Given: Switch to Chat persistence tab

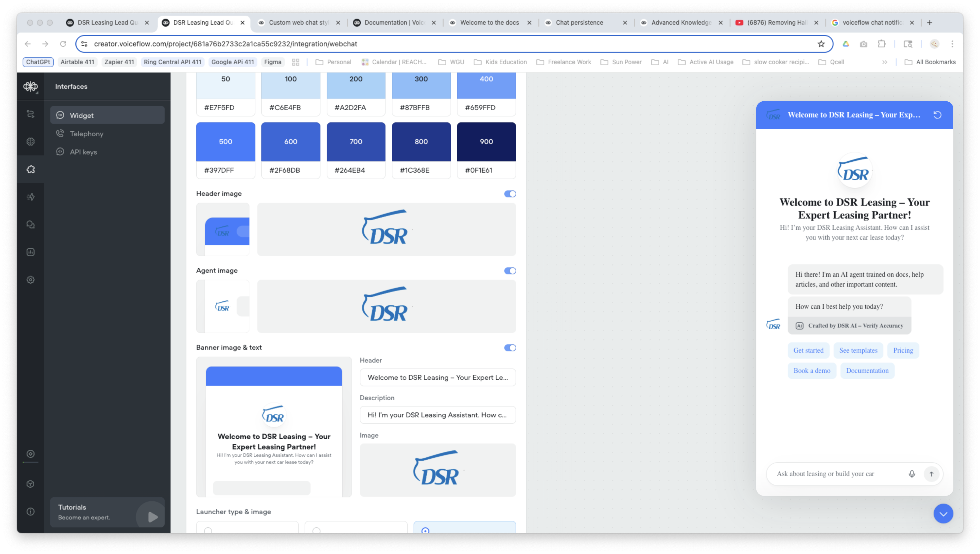Looking at the screenshot, I should pyautogui.click(x=586, y=22).
